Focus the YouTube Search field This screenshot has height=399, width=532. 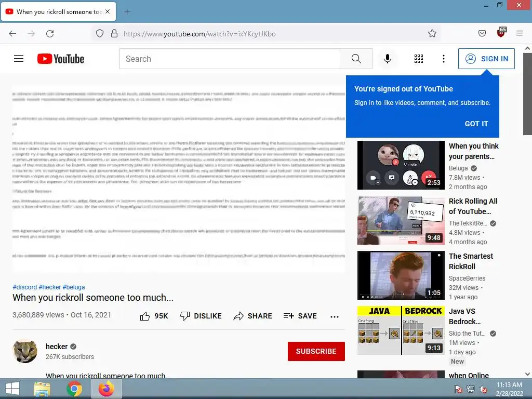tap(229, 59)
